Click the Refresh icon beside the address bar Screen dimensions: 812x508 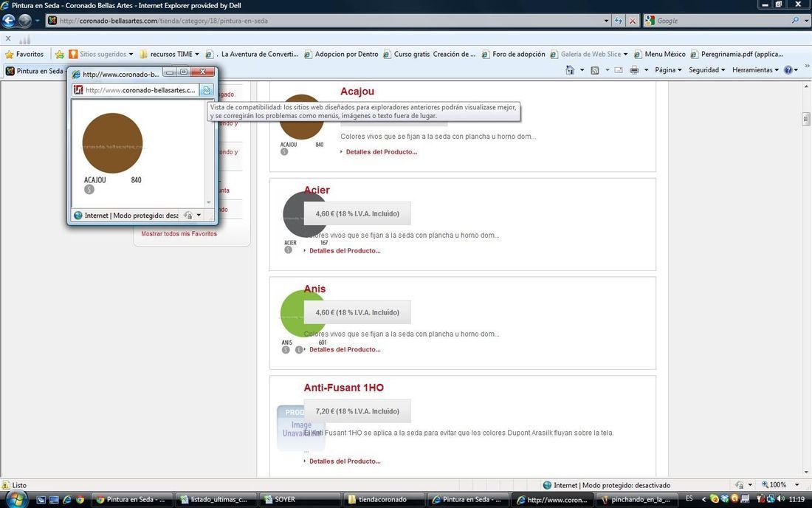pyautogui.click(x=619, y=21)
